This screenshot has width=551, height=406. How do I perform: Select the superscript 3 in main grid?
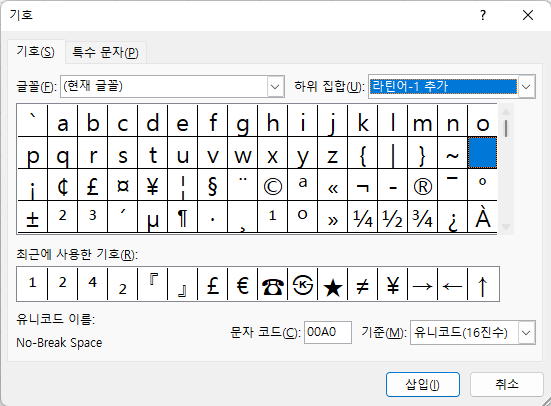92,217
